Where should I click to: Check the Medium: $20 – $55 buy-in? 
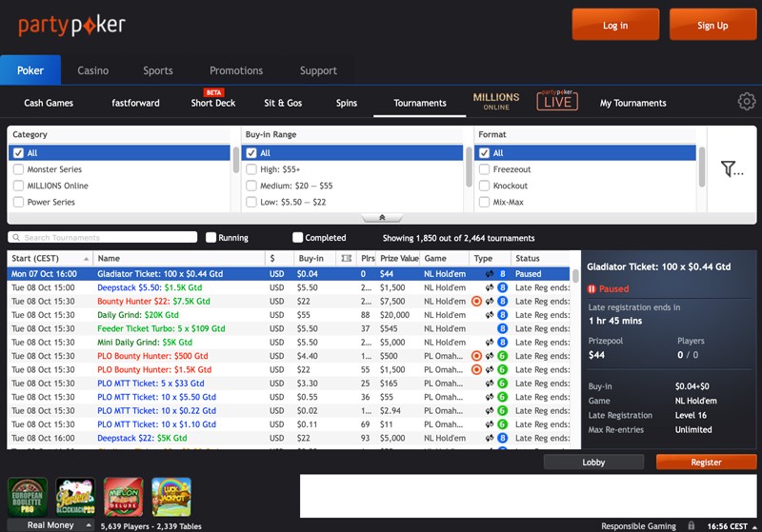pos(251,186)
